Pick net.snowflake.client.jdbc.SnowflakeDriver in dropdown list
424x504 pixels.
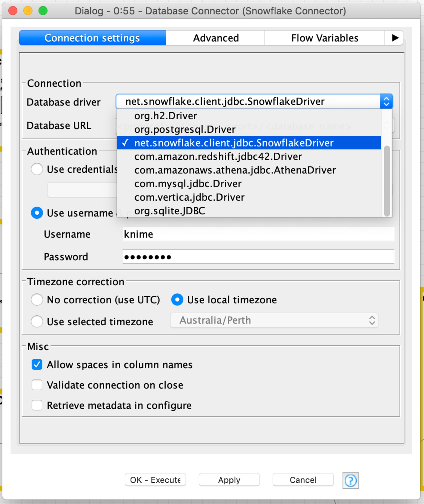coord(249,143)
